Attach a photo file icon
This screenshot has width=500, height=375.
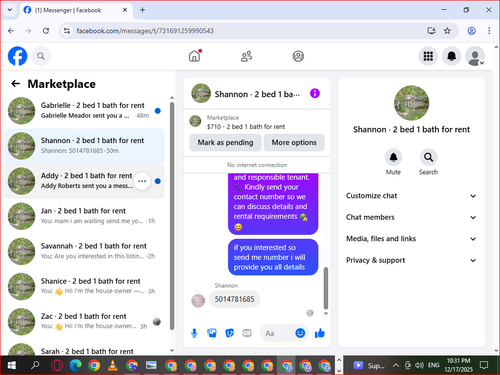click(x=212, y=333)
